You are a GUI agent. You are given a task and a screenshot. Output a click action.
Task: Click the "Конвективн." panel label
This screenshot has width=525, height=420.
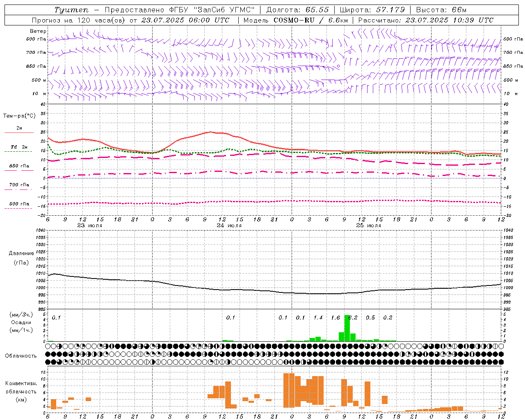21,383
